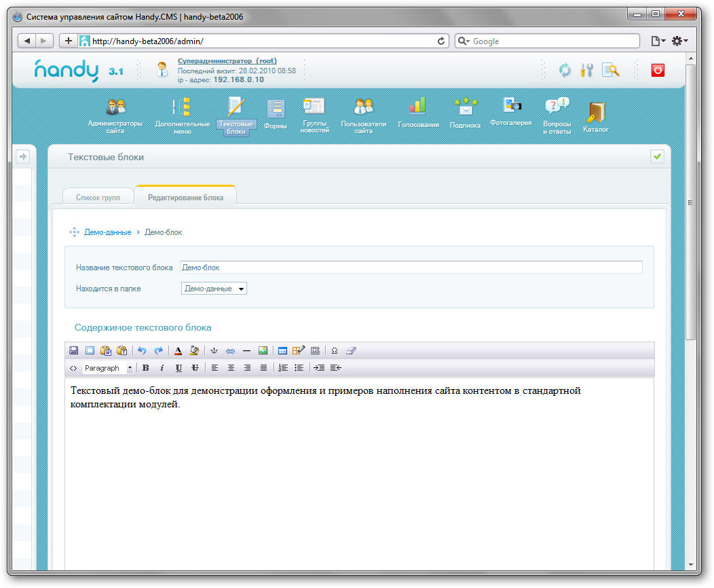The height and width of the screenshot is (588, 714).
Task: Select the Редактирование блока tab
Action: click(185, 197)
